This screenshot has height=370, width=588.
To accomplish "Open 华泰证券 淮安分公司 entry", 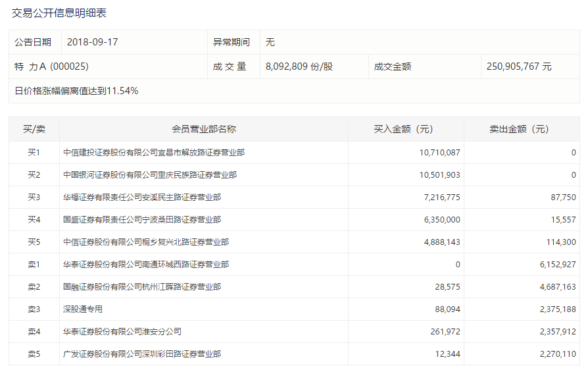I will coord(122,332).
